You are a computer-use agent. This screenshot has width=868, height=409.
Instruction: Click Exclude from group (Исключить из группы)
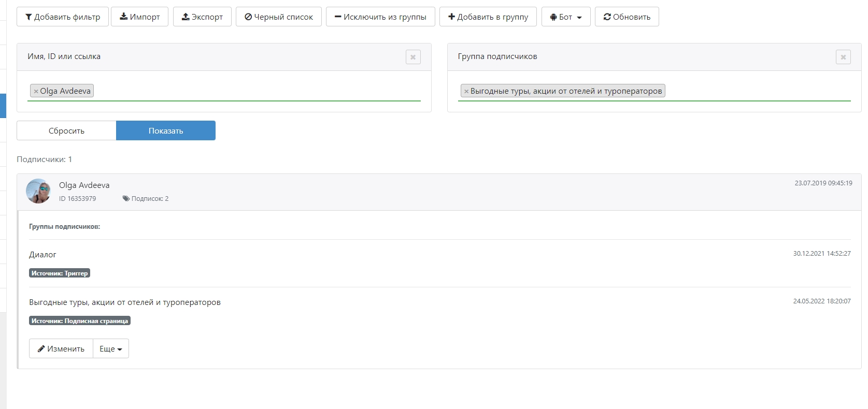(x=380, y=17)
